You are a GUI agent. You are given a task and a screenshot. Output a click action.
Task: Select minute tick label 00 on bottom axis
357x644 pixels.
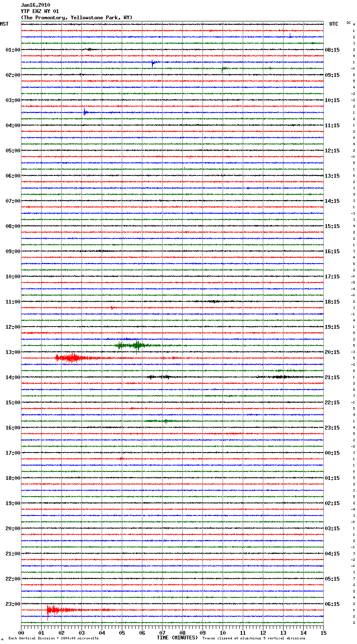tap(21, 633)
